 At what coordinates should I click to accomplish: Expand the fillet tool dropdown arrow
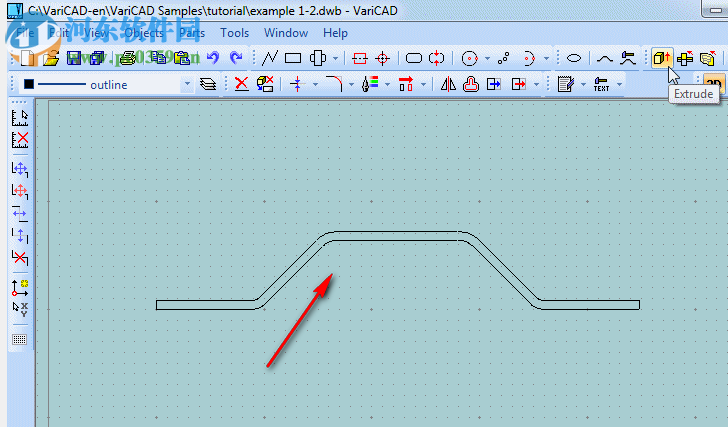(x=351, y=84)
